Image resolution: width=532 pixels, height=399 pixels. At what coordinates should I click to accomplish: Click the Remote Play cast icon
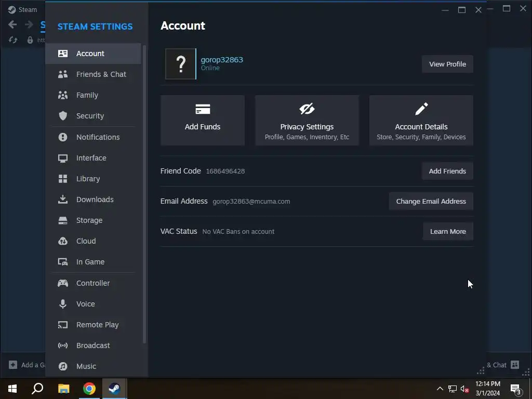pos(63,325)
